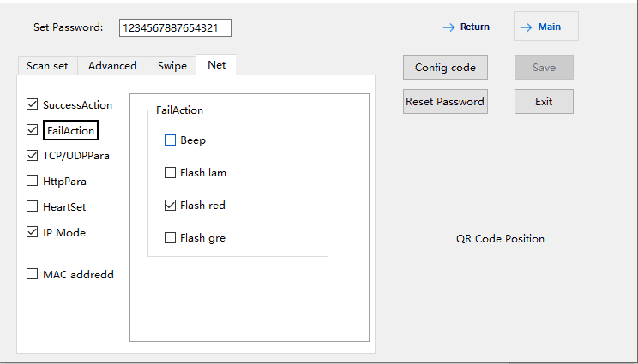Click the Return arrow button

pos(466,27)
